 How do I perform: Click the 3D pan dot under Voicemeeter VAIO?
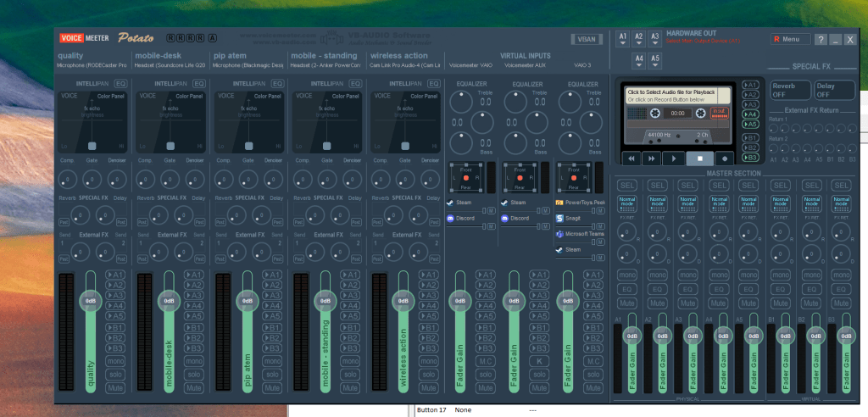(x=465, y=178)
